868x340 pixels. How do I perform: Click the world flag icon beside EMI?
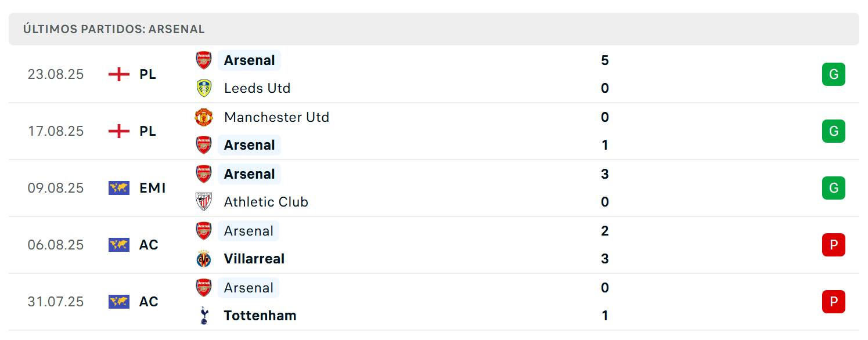pos(119,188)
